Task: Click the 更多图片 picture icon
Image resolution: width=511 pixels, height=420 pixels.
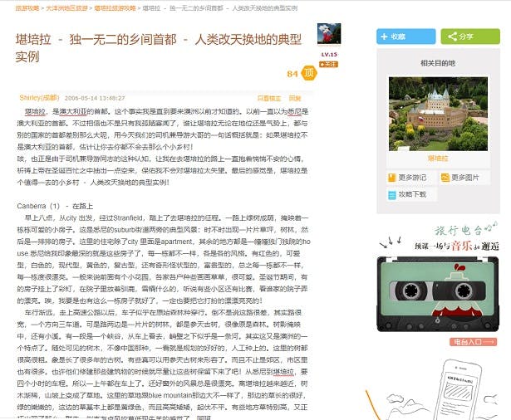Action: pos(446,178)
